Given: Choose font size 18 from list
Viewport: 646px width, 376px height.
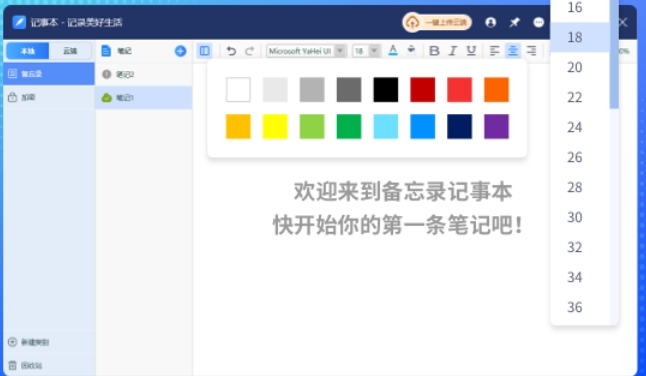Looking at the screenshot, I should (580, 37).
